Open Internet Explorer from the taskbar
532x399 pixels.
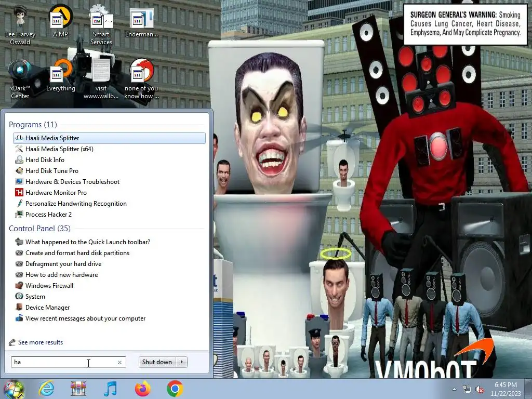point(46,389)
